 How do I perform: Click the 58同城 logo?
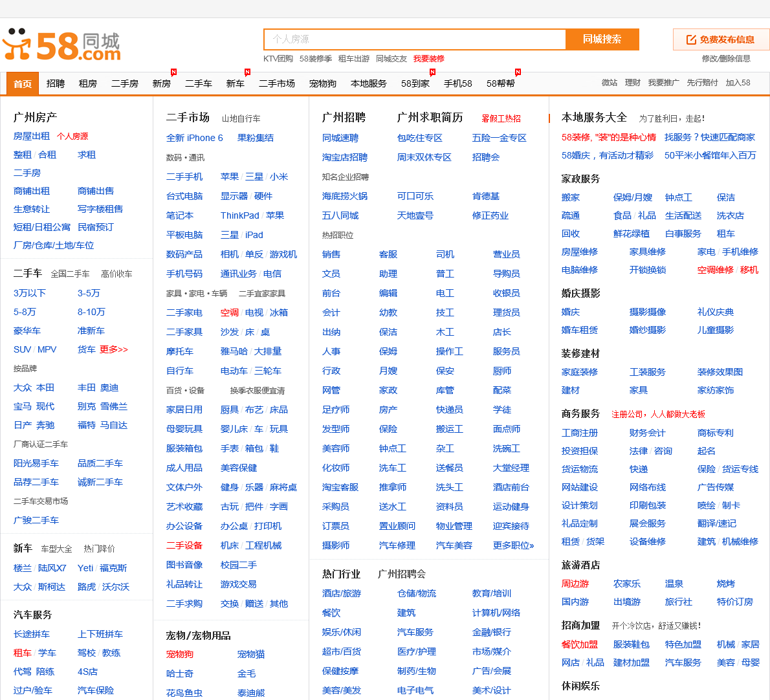62,45
